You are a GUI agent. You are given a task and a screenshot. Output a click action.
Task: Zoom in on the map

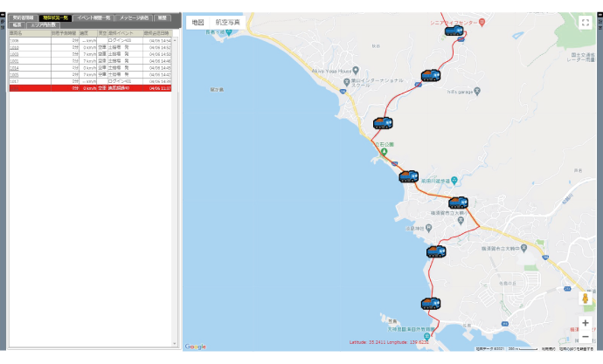[585, 323]
